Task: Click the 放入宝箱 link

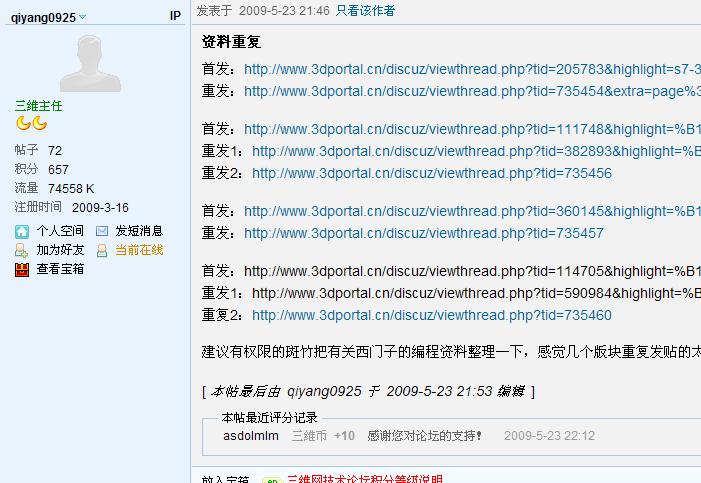Action: click(x=225, y=479)
